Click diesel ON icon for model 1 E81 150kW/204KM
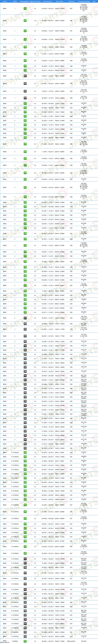The height and width of the screenshot is (644, 98). pyautogui.click(x=25, y=76)
